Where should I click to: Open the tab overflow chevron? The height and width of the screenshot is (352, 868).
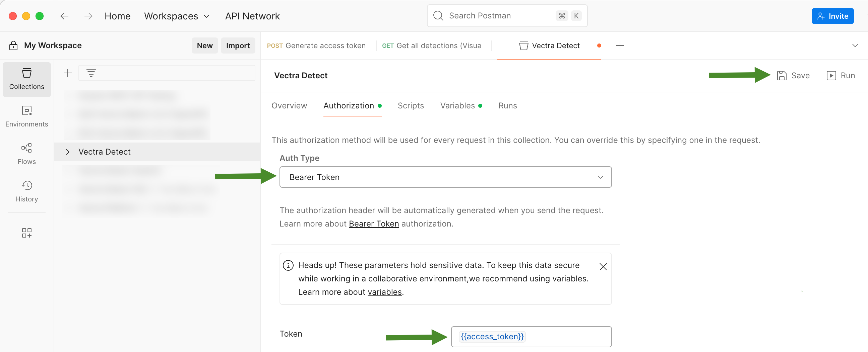point(856,46)
